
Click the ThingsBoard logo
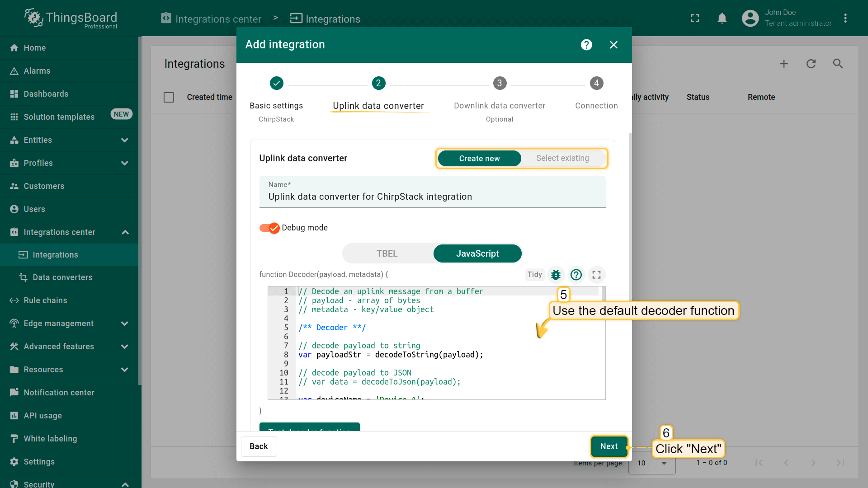pyautogui.click(x=71, y=19)
